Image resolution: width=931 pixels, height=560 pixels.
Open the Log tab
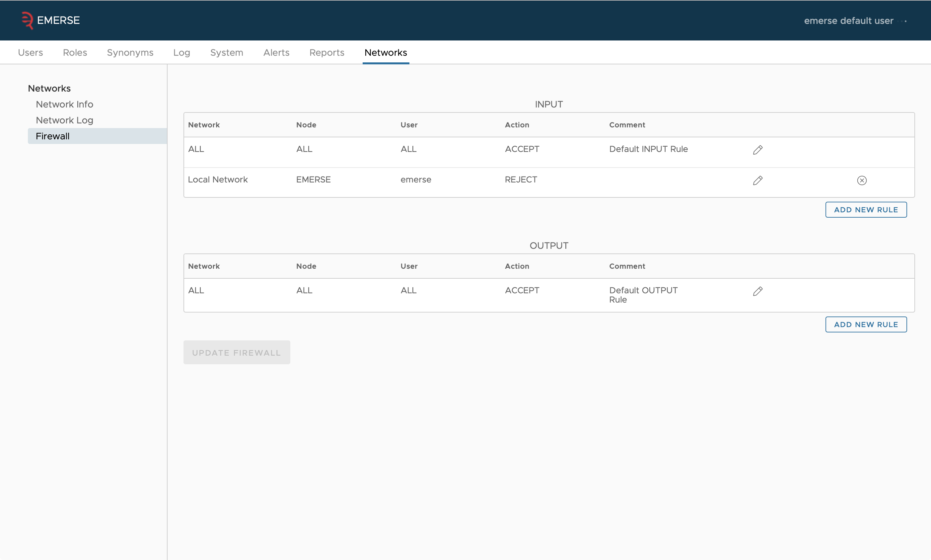[x=181, y=52]
